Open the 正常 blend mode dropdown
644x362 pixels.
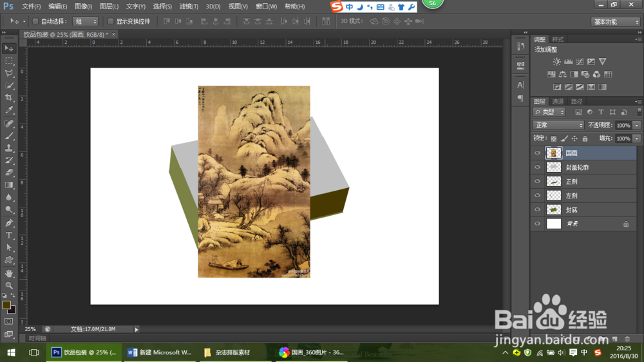pos(558,126)
